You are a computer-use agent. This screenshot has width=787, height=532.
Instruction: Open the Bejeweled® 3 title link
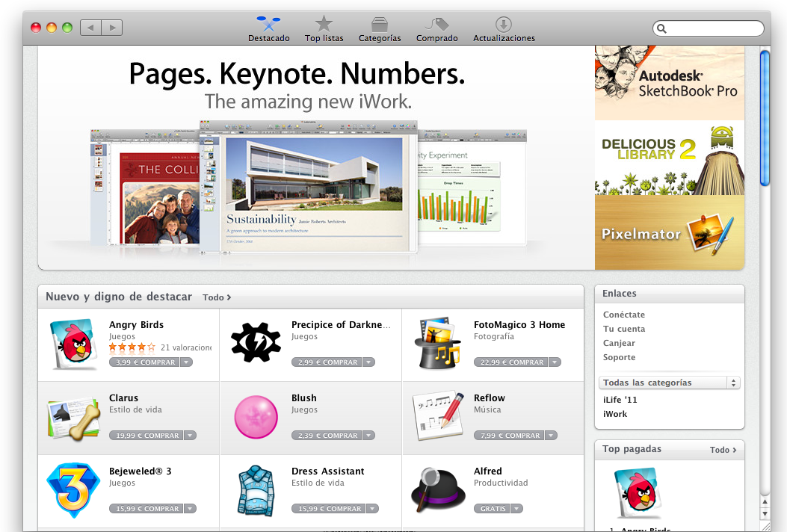(140, 471)
